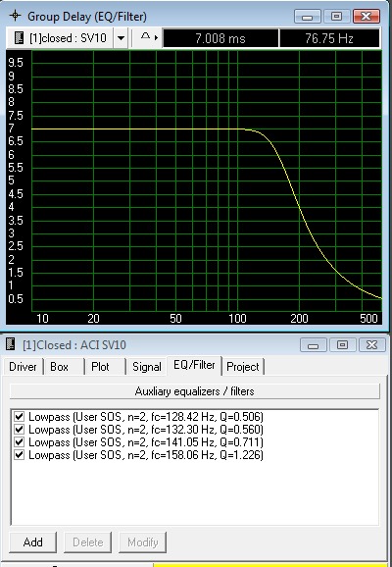Close the Group Delay window
Image resolution: width=392 pixels, height=567 pixels.
tap(366, 17)
